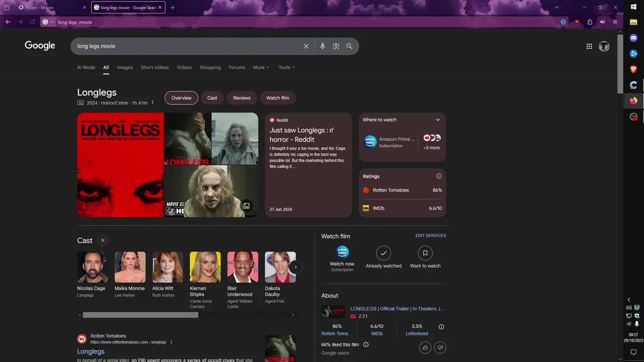Open Nicolas Cage cast photo
The image size is (644, 362).
(x=93, y=267)
